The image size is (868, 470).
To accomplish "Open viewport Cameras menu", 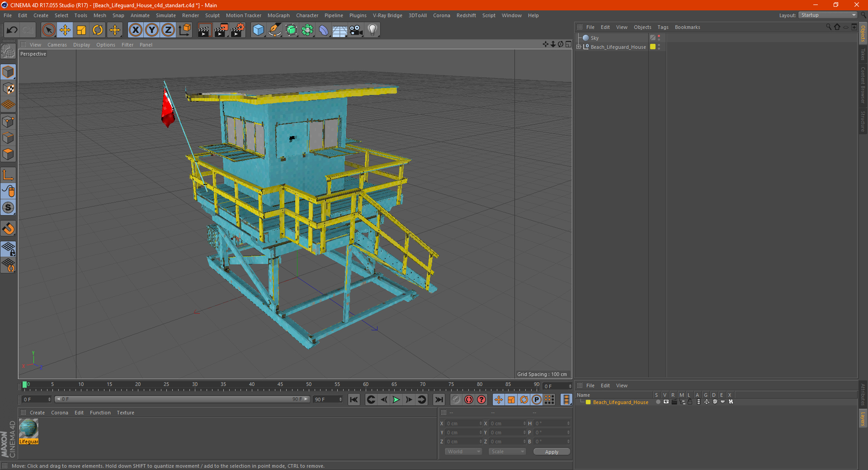I will [x=57, y=45].
